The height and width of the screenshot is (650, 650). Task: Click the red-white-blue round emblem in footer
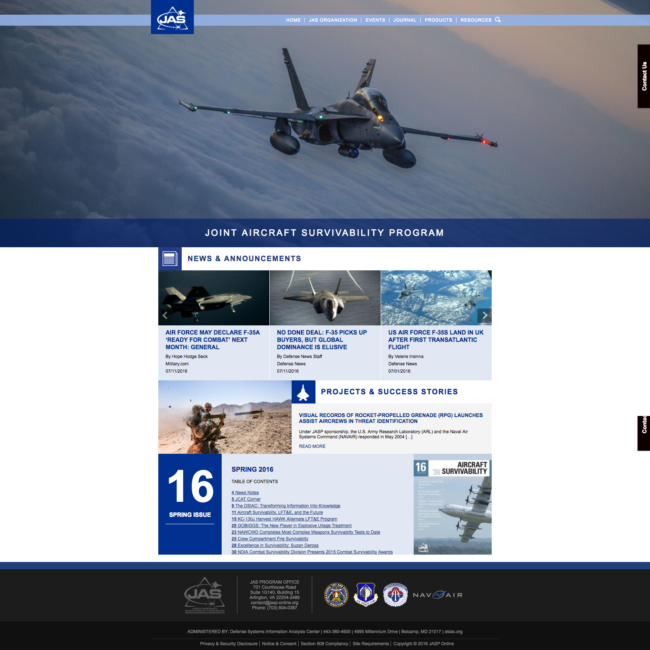click(x=395, y=594)
